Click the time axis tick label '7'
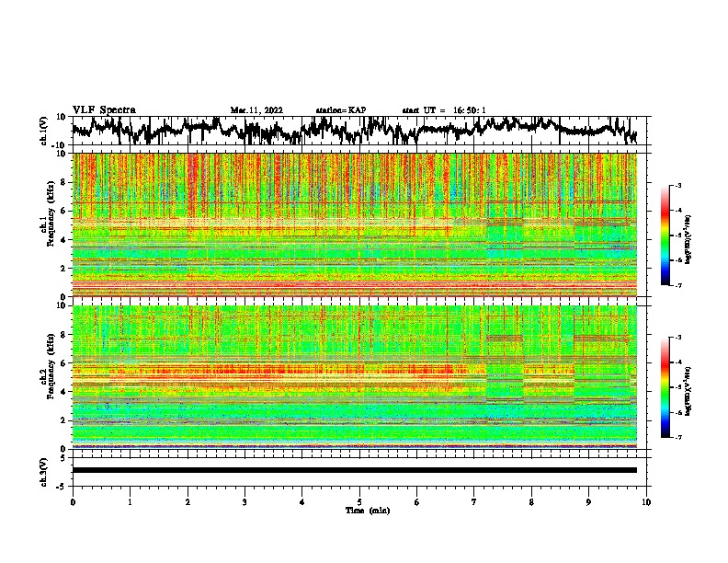 click(474, 502)
